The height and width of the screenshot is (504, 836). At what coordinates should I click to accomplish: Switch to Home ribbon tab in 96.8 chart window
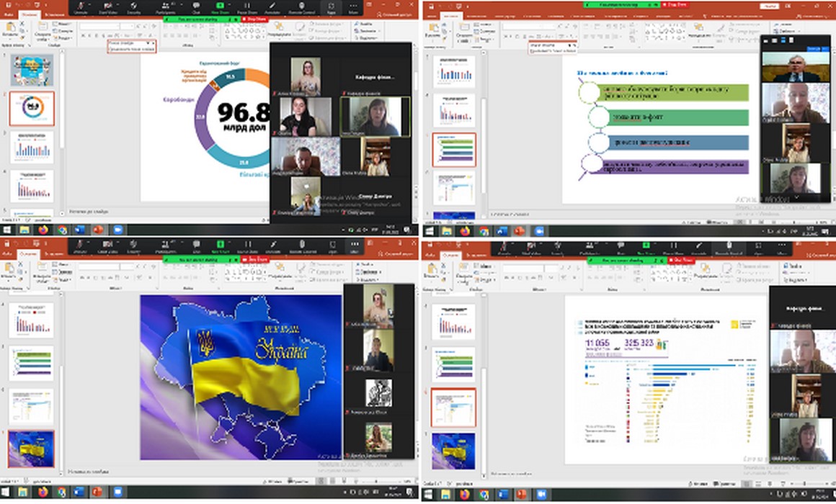coord(30,14)
